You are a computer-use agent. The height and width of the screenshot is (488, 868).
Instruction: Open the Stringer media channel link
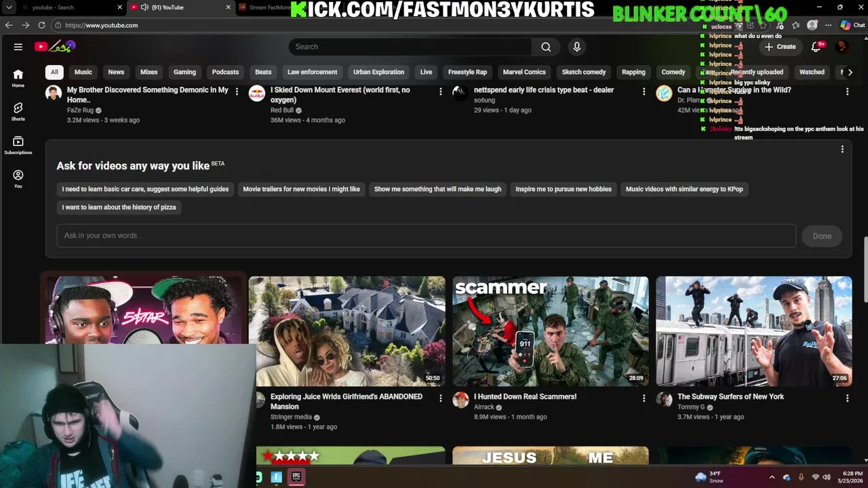coord(291,417)
